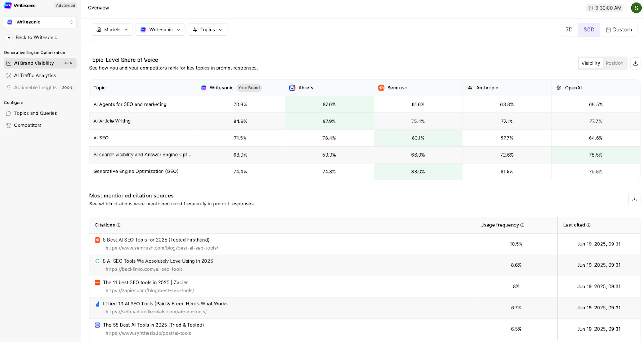This screenshot has width=644, height=342.
Task: Click the Writesonic logo in sidebar
Action: pyautogui.click(x=8, y=6)
